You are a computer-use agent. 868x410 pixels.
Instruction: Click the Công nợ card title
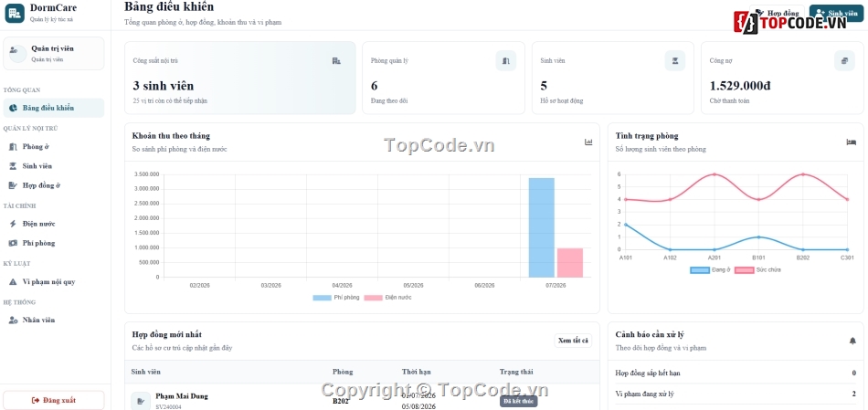point(721,61)
